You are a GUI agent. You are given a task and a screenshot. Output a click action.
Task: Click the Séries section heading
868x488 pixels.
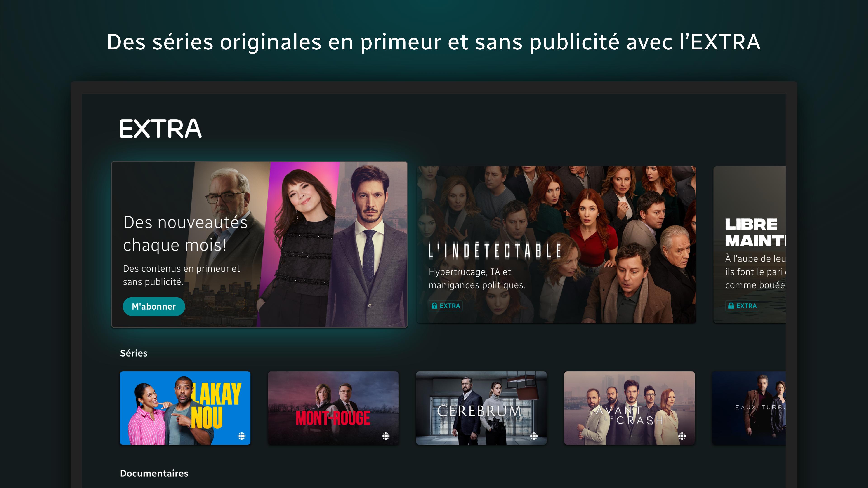[134, 353]
